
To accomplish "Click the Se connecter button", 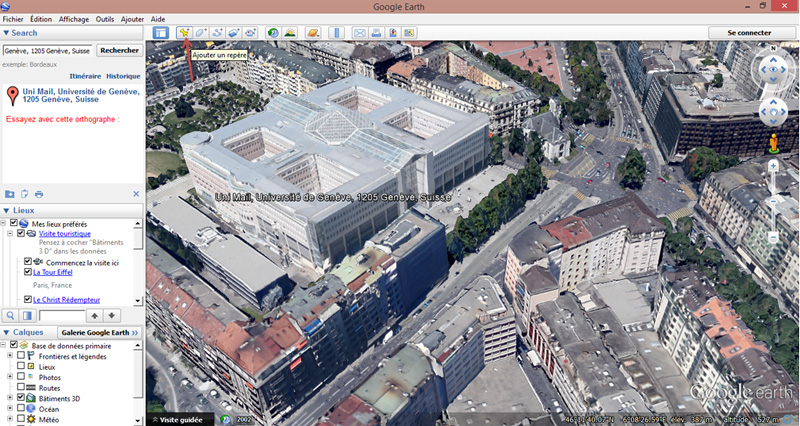I will click(749, 33).
